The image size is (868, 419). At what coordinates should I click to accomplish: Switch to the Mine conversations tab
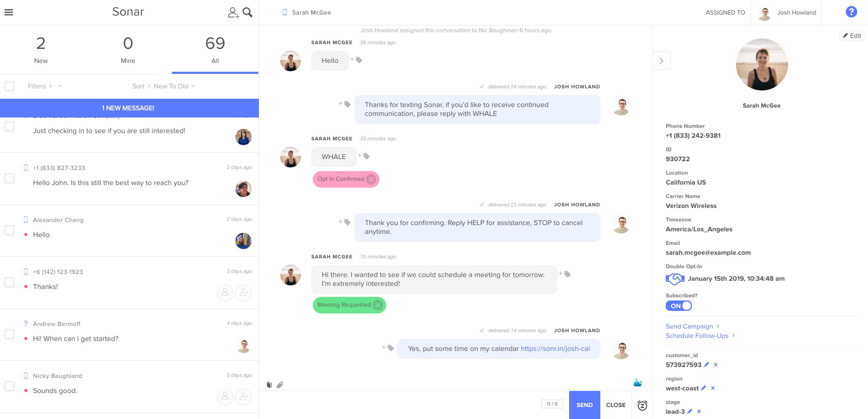[128, 50]
